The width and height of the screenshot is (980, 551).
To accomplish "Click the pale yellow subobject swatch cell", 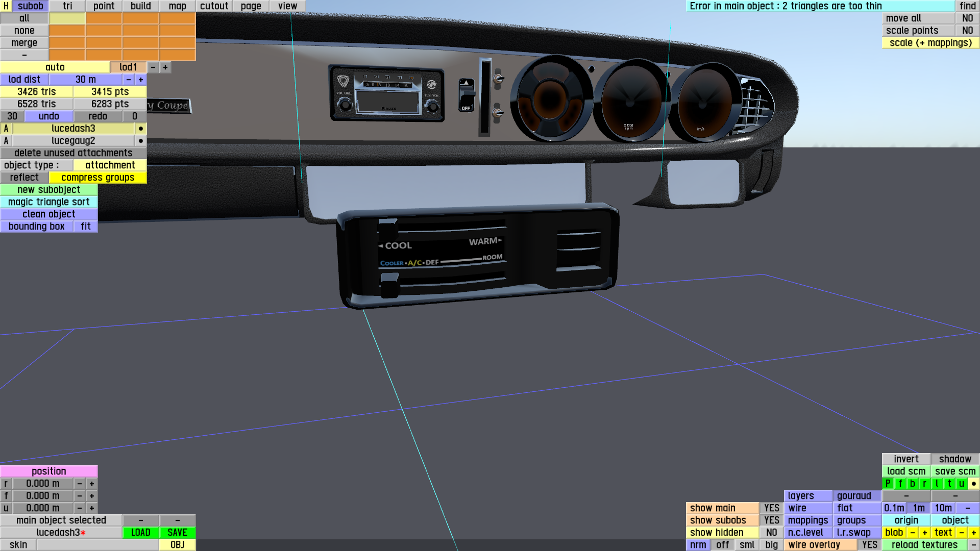I will (67, 18).
